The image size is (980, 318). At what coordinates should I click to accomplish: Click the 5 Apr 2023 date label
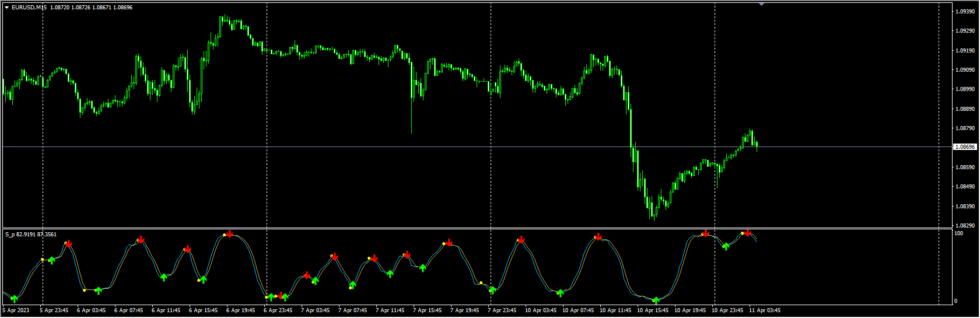[x=16, y=310]
